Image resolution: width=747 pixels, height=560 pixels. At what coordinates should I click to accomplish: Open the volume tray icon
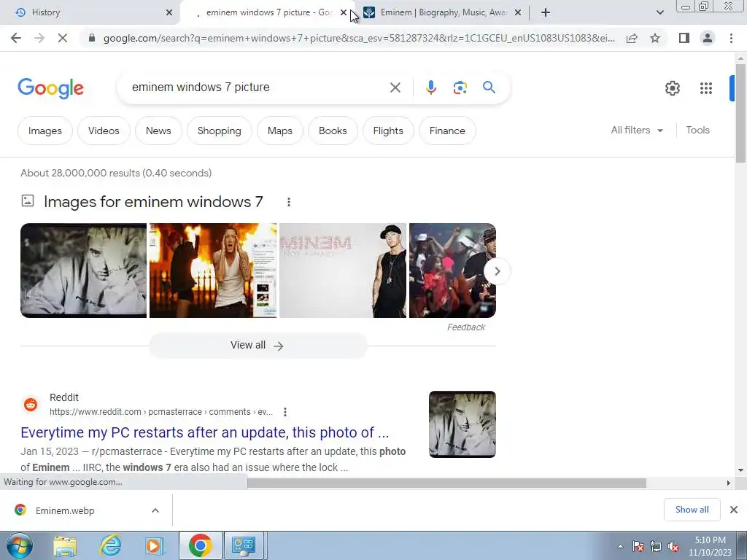(673, 546)
